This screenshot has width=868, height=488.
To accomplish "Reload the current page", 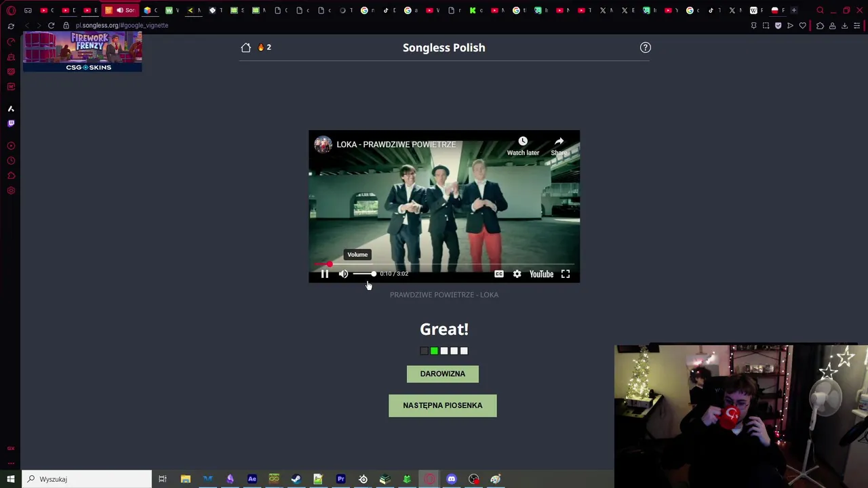I will click(51, 25).
